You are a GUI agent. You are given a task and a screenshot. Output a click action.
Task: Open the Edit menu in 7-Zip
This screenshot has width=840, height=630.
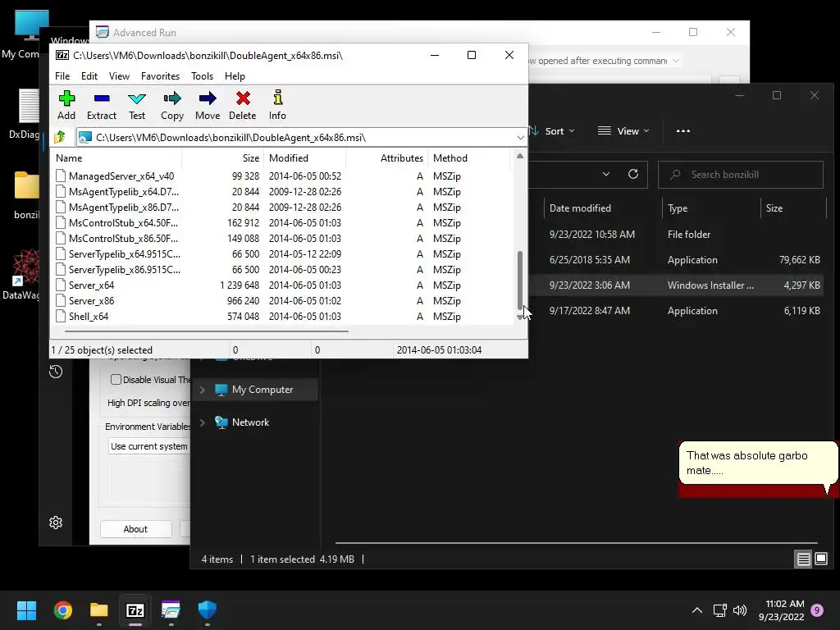tap(89, 76)
